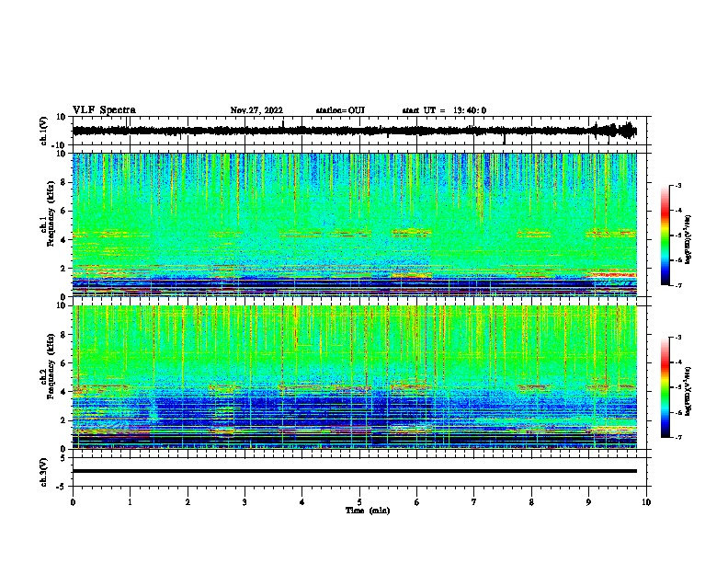728x563 pixels.
Task: Click the ch.3(V) axis label
Action: tap(44, 472)
